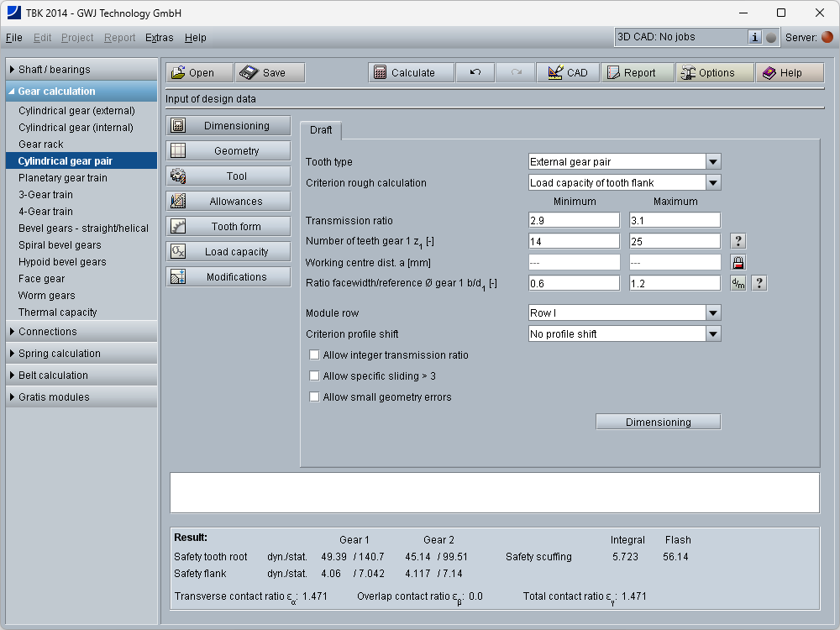The height and width of the screenshot is (630, 840).
Task: Check Allow small geometry errors
Action: [x=315, y=397]
